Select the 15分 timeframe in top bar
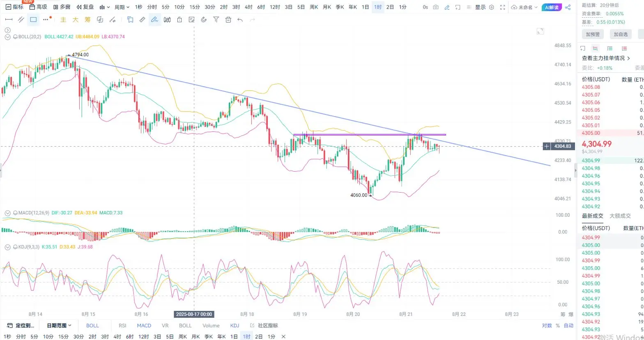The image size is (644, 340). tap(195, 7)
